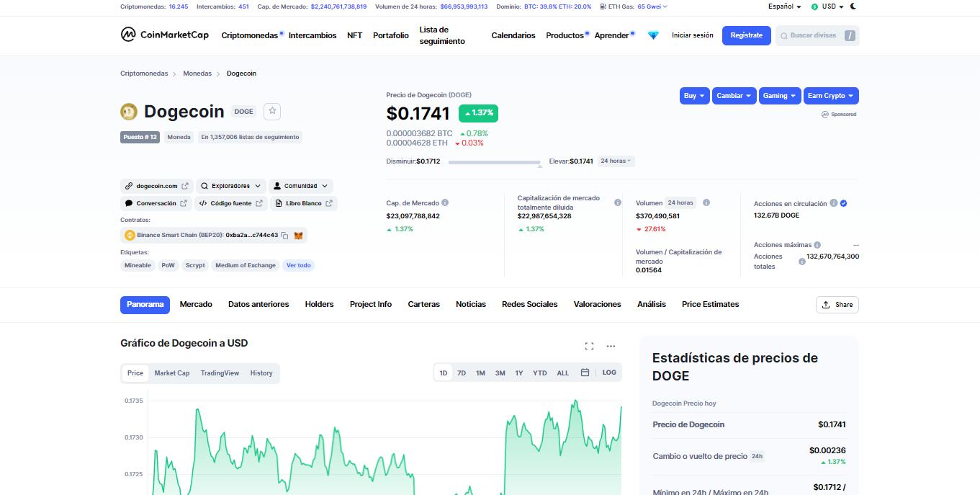Select the 1D chart range
The image size is (980, 495).
[444, 373]
